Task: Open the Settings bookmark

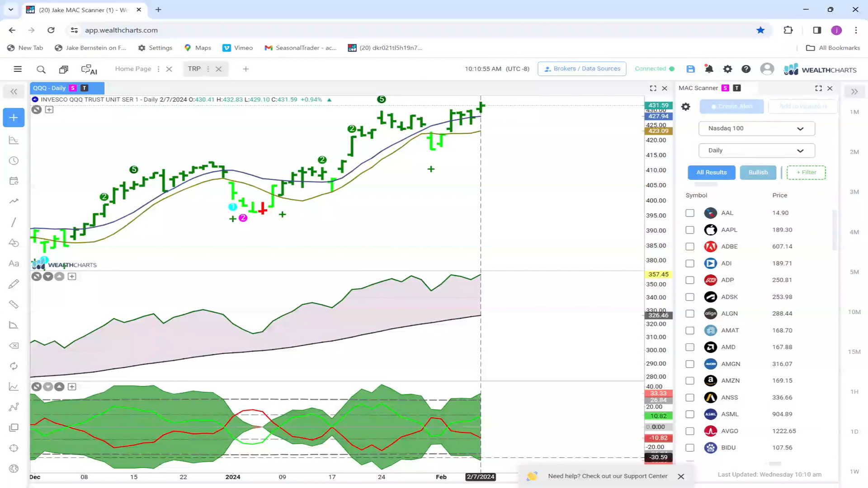Action: point(155,48)
